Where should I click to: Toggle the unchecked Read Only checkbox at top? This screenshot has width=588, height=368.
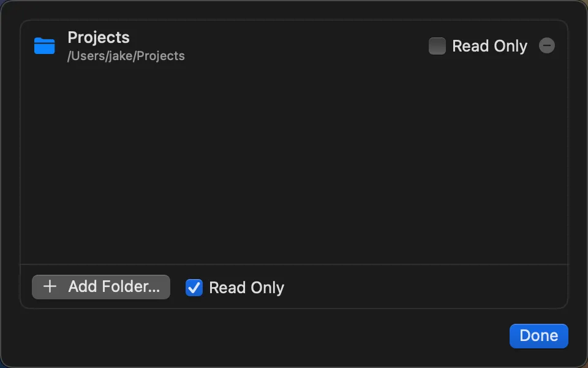437,45
